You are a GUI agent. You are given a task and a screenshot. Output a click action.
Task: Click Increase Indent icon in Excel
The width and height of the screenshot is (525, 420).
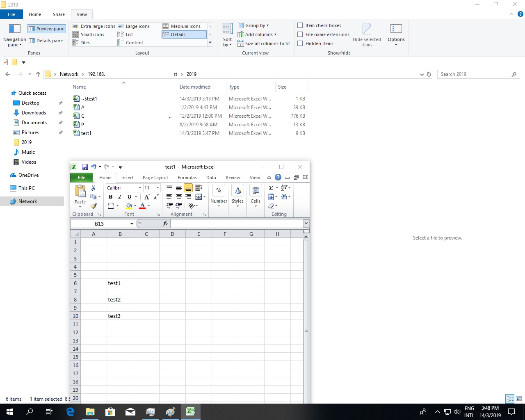(x=179, y=205)
